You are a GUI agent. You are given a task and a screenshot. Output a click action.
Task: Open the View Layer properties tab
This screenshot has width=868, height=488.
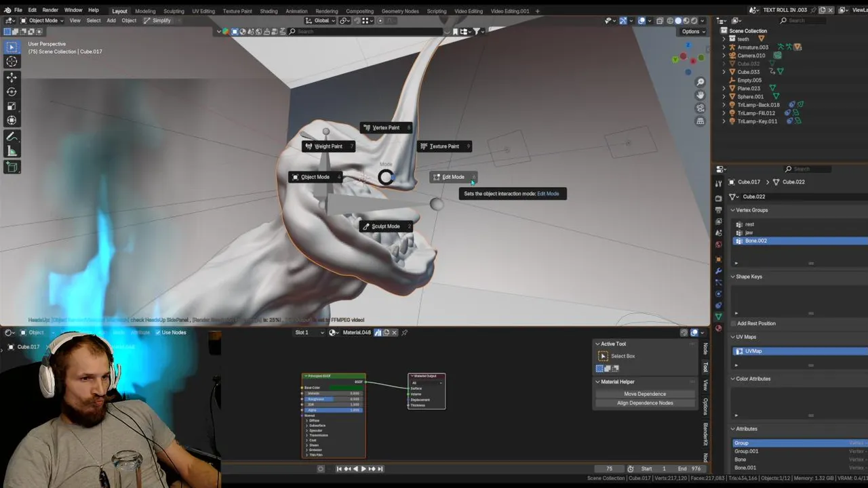718,222
